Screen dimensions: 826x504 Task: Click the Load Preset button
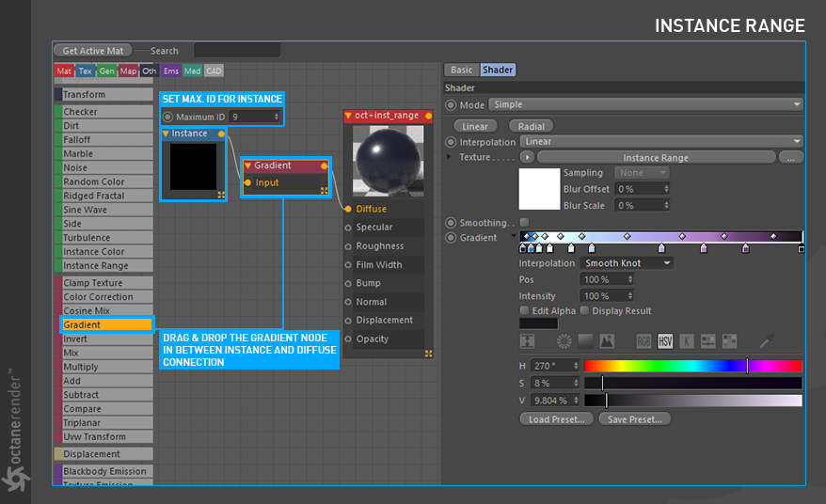(557, 419)
